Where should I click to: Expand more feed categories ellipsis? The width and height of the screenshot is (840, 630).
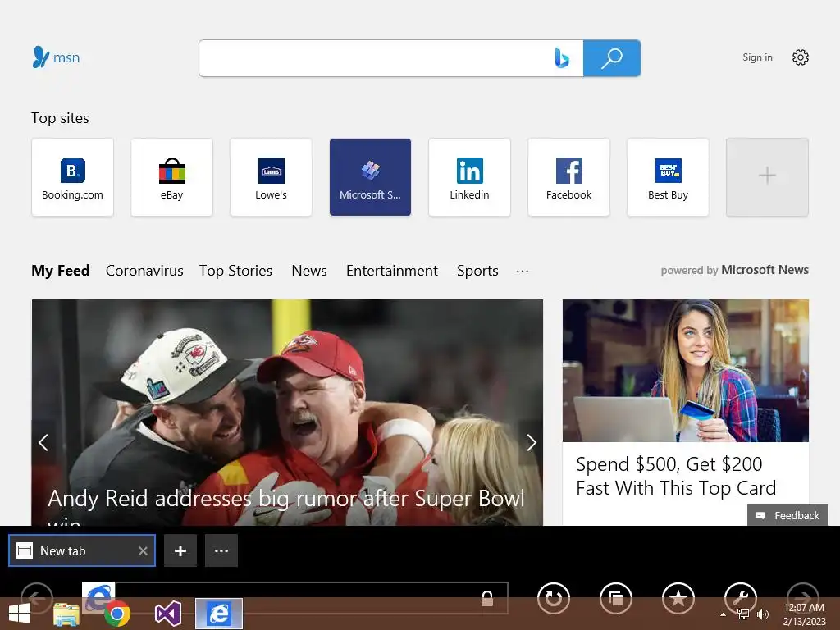click(523, 271)
